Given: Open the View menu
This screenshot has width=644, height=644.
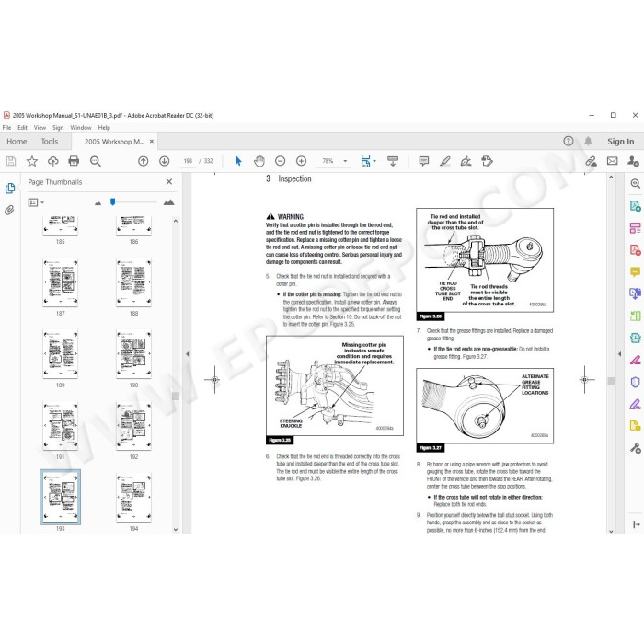Looking at the screenshot, I should 40,128.
